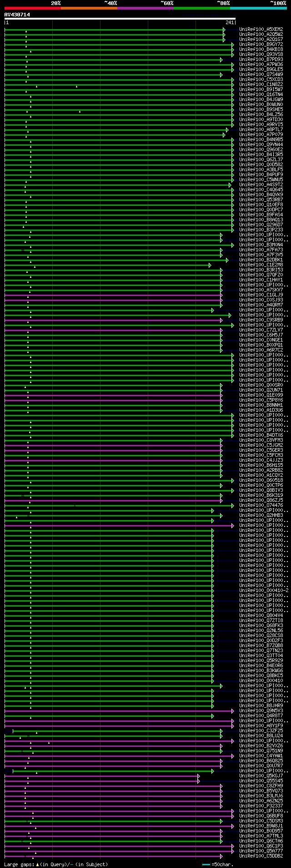Click the cyan ~100% identity legend segment
The width and height of the screenshot is (291, 868).
coord(258,8)
